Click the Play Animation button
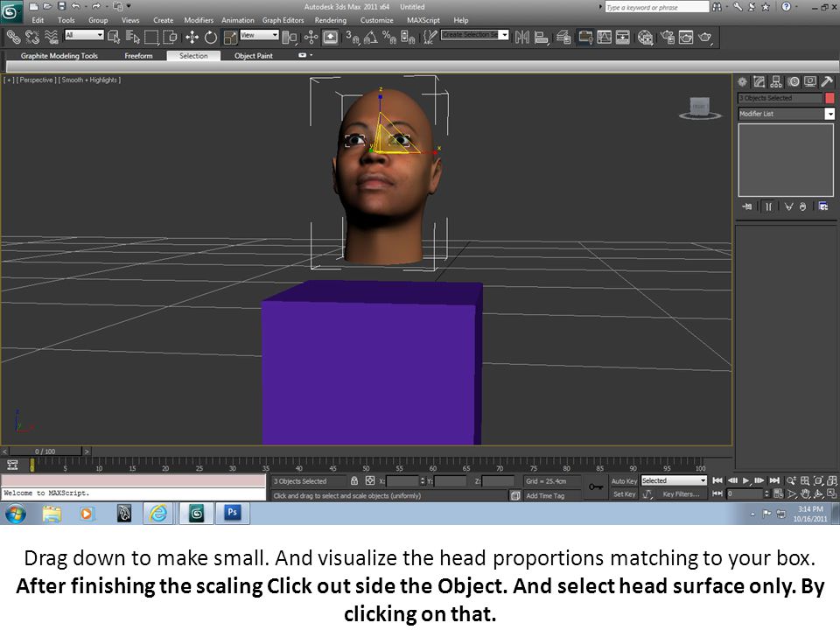The width and height of the screenshot is (840, 630). (x=746, y=480)
